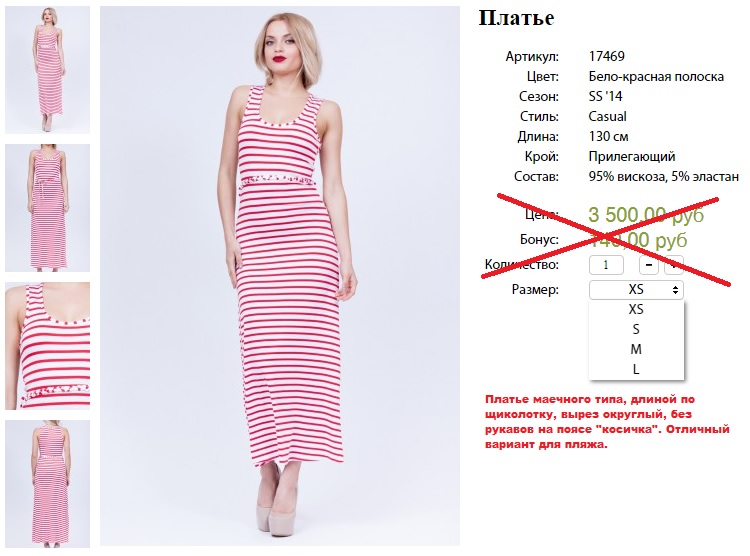The height and width of the screenshot is (556, 750).
Task: Choose size S from the list
Action: (x=636, y=330)
